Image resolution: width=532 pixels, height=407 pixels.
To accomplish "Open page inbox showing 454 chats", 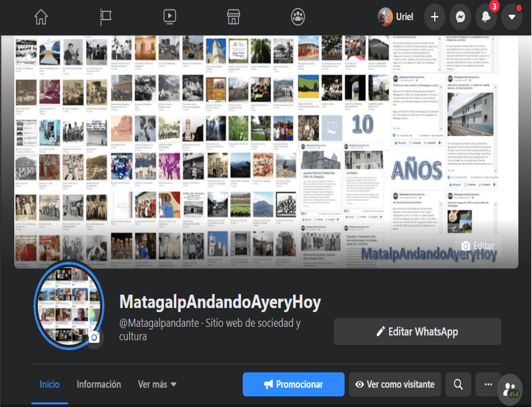I will (x=509, y=389).
